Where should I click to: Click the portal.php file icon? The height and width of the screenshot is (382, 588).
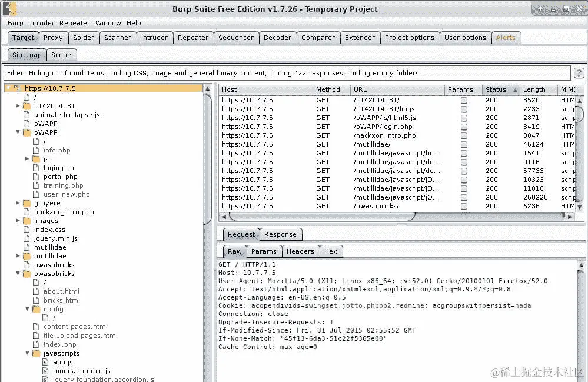click(36, 177)
